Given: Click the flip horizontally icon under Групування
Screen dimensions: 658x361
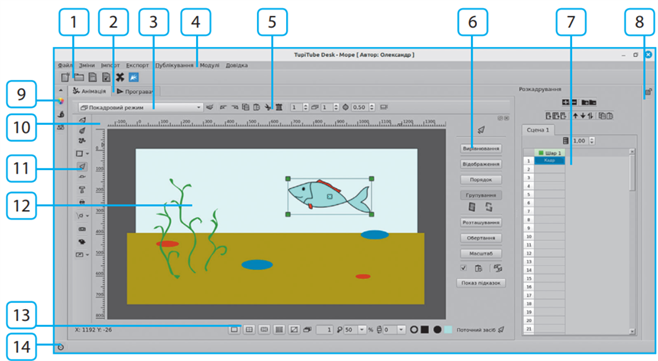Looking at the screenshot, I should [472, 207].
